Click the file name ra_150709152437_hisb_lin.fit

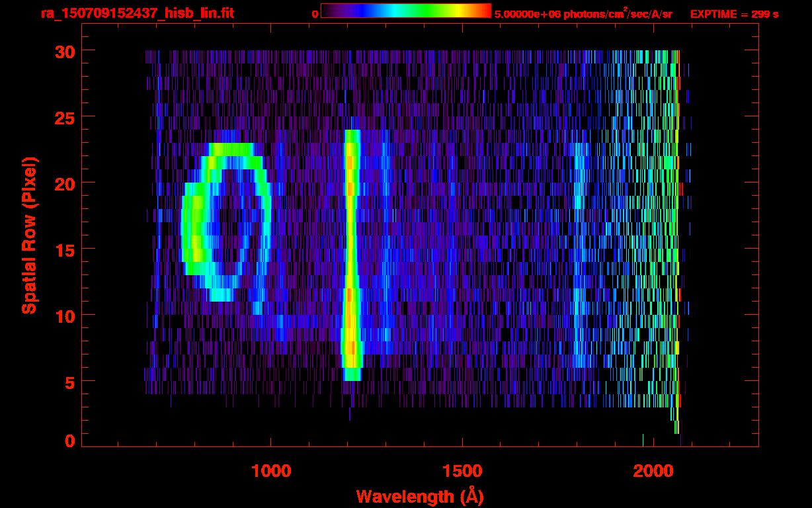pos(138,13)
